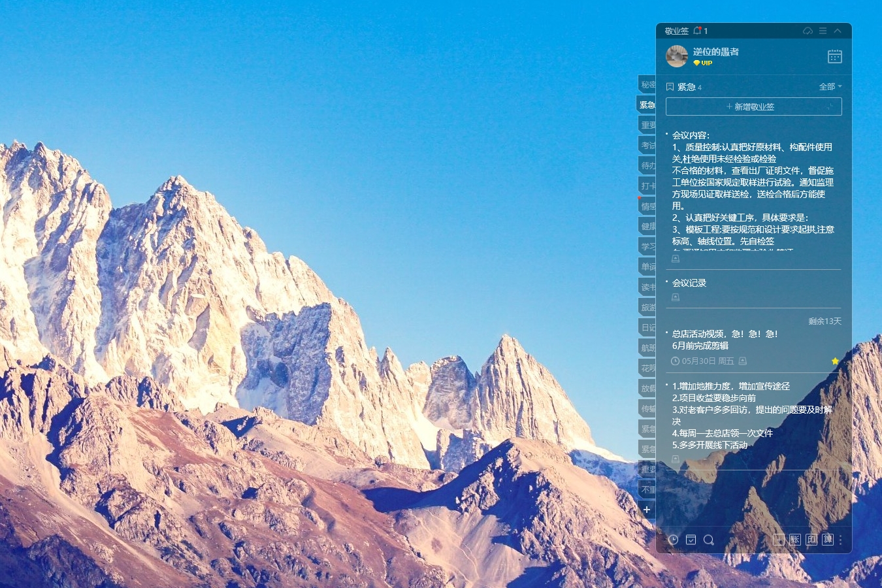Switch to the 打卡 category tab
This screenshot has width=882, height=588.
[x=647, y=186]
